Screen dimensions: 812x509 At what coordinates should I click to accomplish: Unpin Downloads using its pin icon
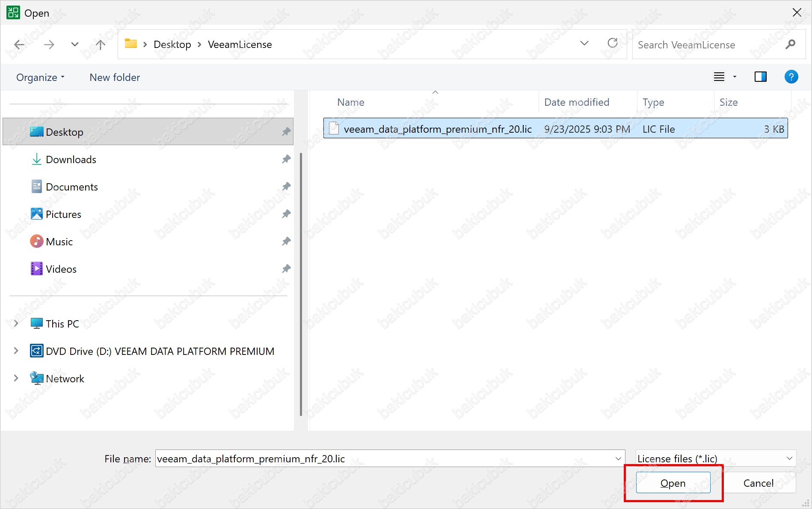[286, 159]
